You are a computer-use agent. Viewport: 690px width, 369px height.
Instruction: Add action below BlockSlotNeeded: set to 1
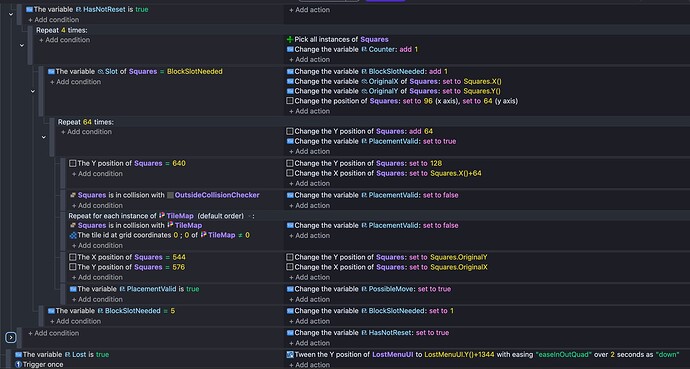point(309,321)
